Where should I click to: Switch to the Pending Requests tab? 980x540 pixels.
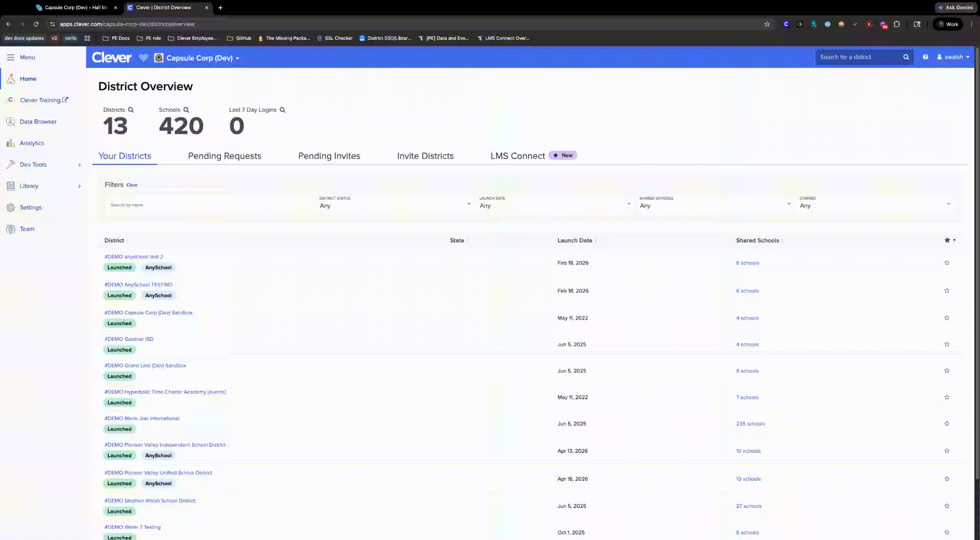224,156
